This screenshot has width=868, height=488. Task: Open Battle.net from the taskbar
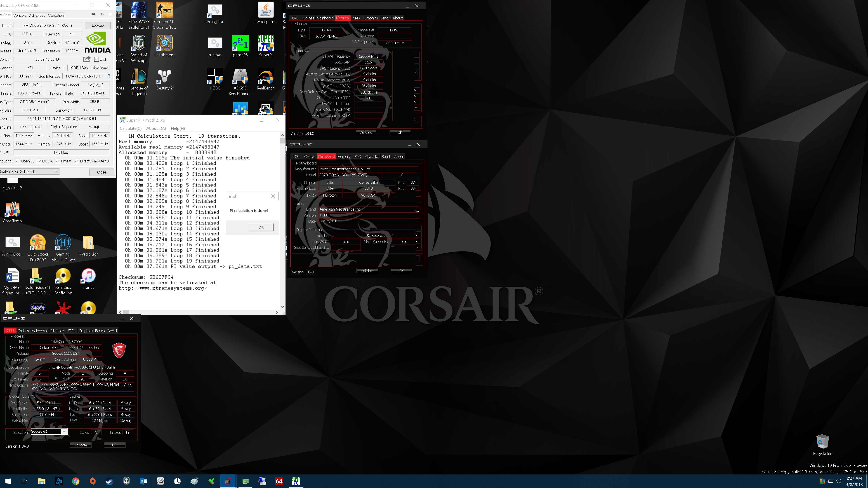pyautogui.click(x=59, y=481)
